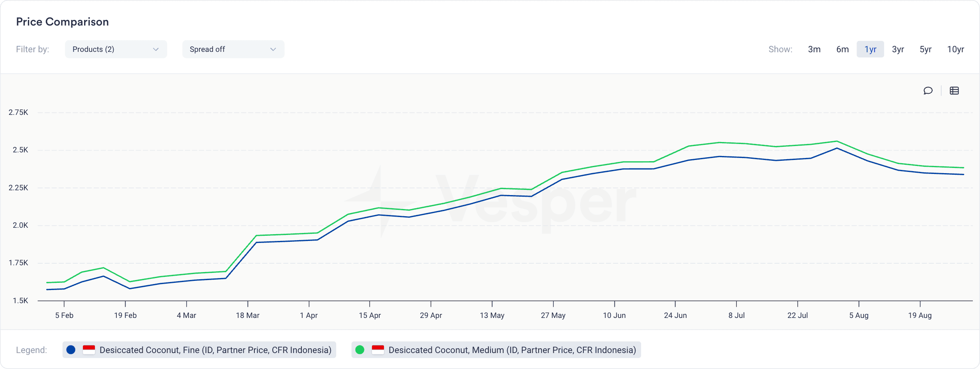980x369 pixels.
Task: Click the 19 Feb x-axis label
Action: 125,315
